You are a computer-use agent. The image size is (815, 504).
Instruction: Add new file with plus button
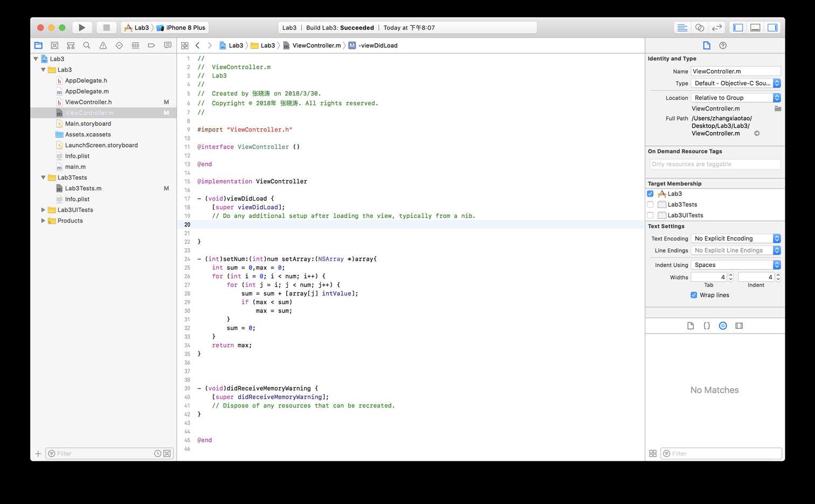[x=38, y=453]
